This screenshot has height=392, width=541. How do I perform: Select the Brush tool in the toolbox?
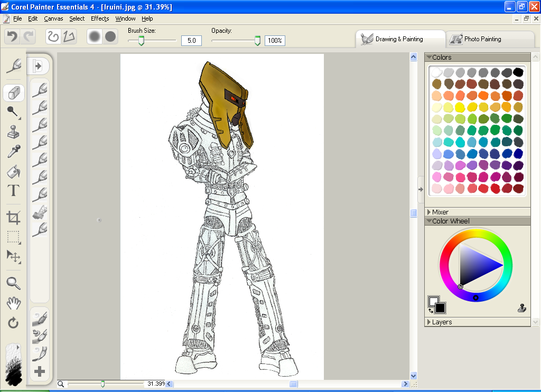(x=13, y=66)
